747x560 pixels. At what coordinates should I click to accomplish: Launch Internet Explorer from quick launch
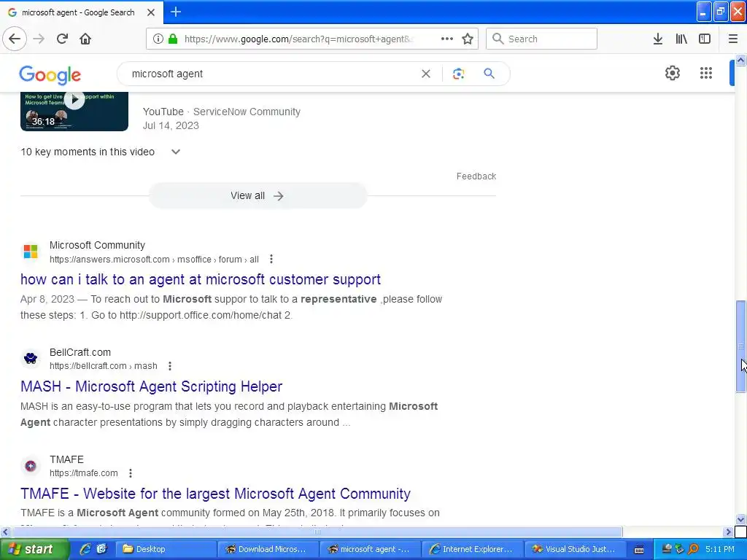(85, 549)
